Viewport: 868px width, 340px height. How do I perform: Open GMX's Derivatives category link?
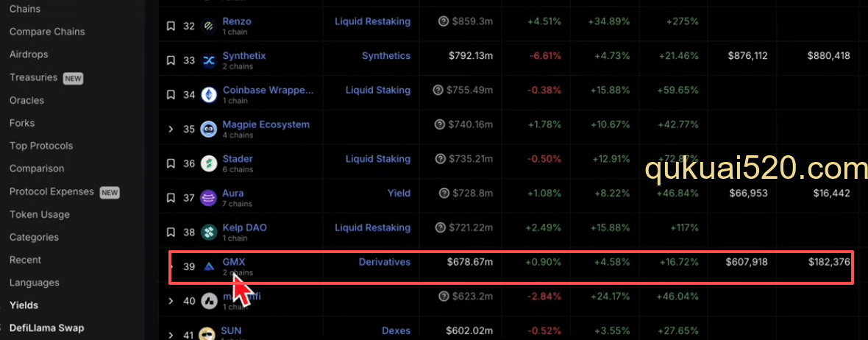click(x=385, y=262)
